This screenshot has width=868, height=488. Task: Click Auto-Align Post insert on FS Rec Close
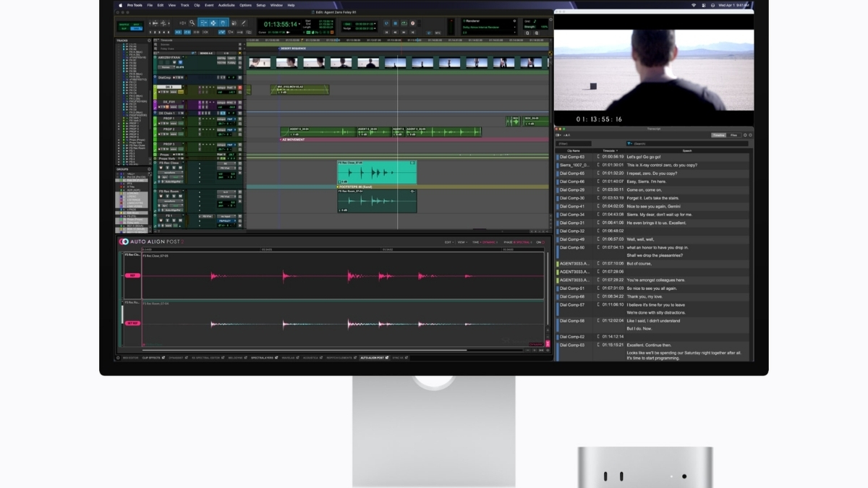(172, 181)
